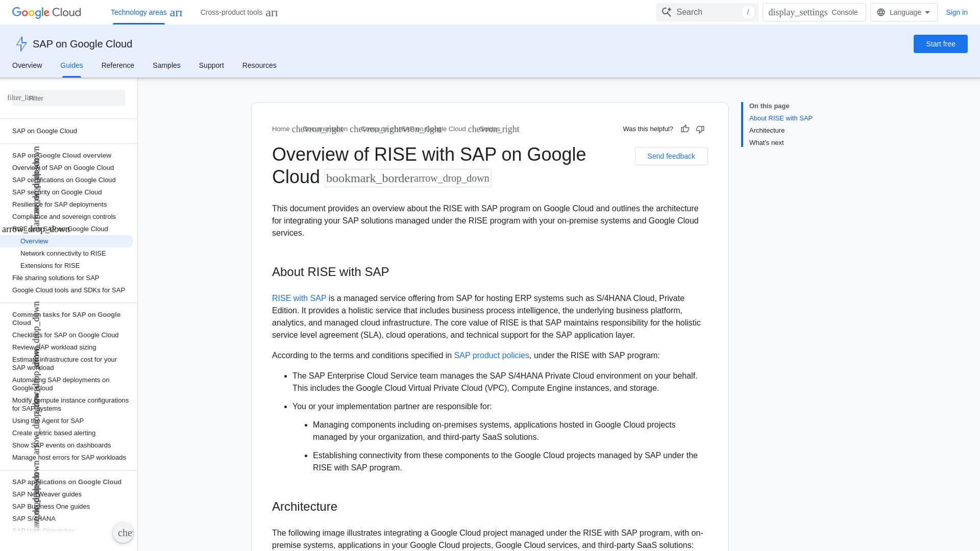Open File sharing solutions for SAP
Screen dimensions: 980x551
pos(56,278)
